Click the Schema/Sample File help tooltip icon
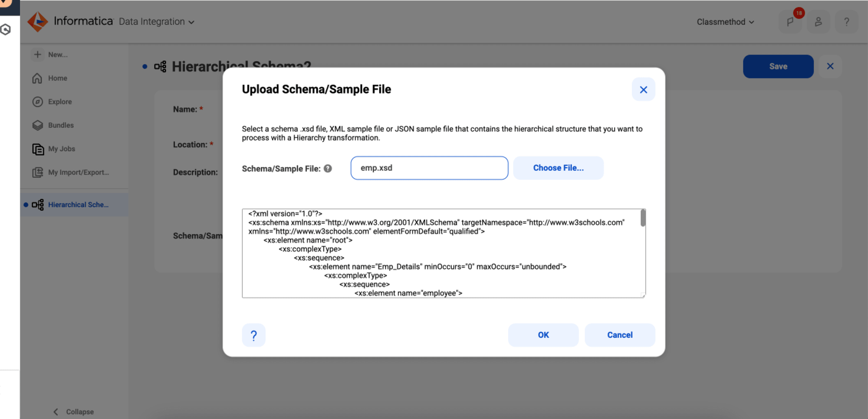The width and height of the screenshot is (868, 419). click(328, 168)
